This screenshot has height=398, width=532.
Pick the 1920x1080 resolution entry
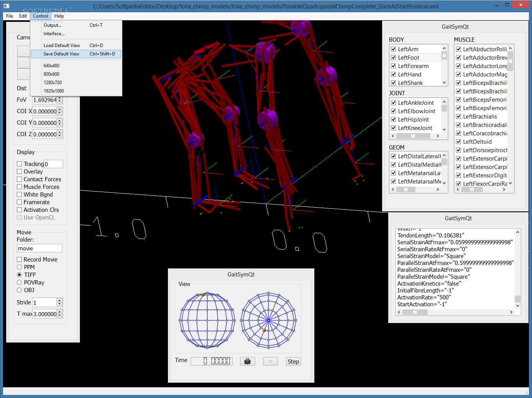[76, 91]
